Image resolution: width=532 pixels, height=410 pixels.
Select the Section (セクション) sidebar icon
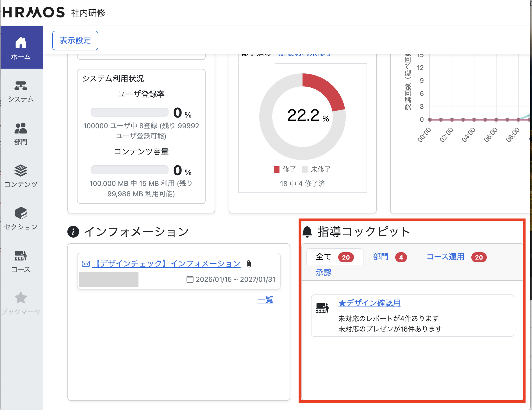21,213
